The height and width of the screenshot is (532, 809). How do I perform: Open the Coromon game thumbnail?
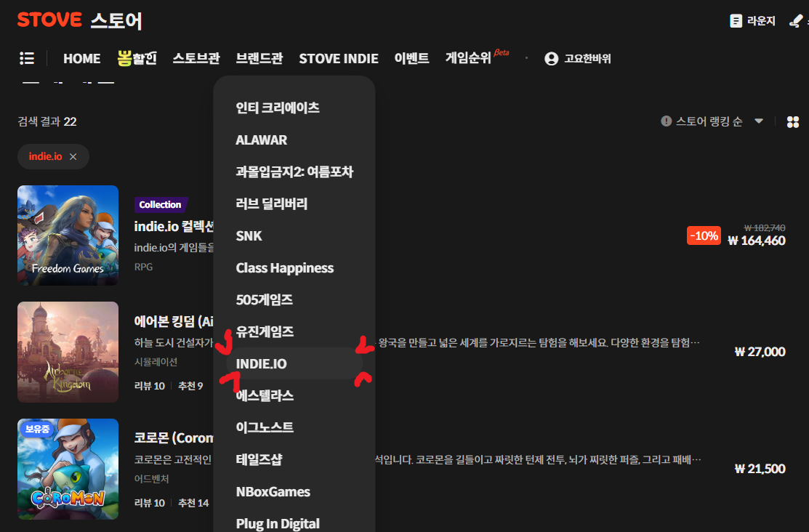(68, 469)
